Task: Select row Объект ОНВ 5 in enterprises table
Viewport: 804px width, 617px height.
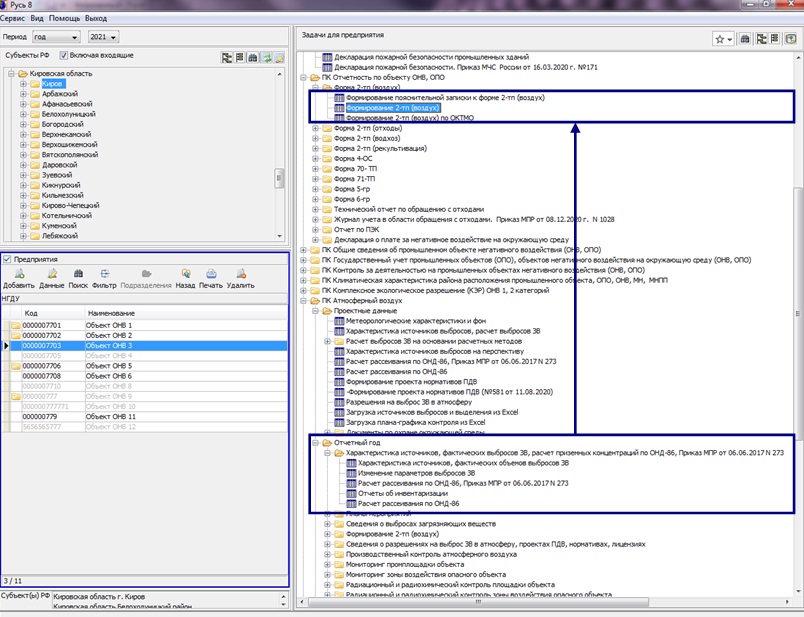Action: click(x=110, y=366)
